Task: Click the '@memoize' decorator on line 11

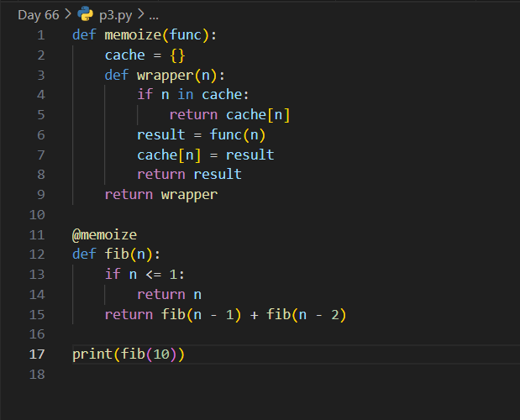Action: point(104,234)
